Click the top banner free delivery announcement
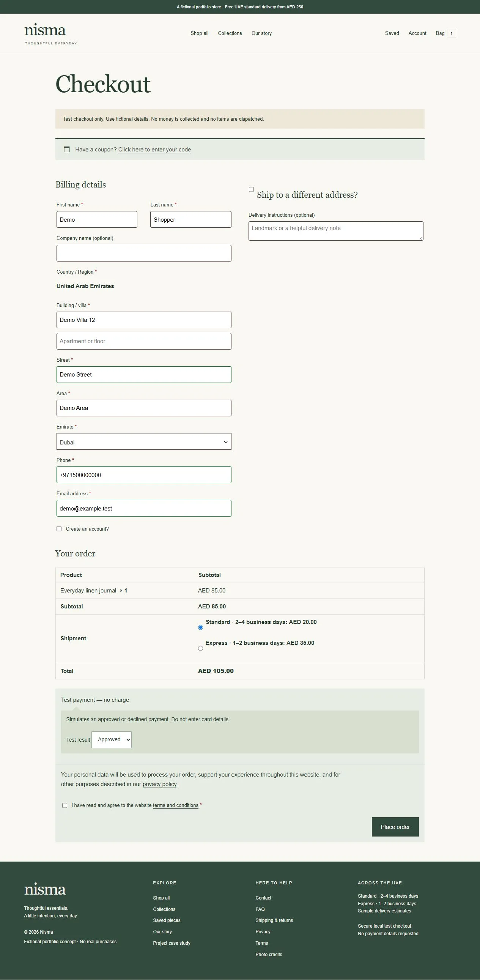 click(x=240, y=7)
